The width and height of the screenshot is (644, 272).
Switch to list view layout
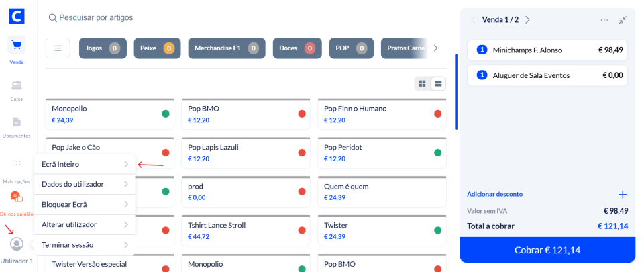[x=439, y=83]
